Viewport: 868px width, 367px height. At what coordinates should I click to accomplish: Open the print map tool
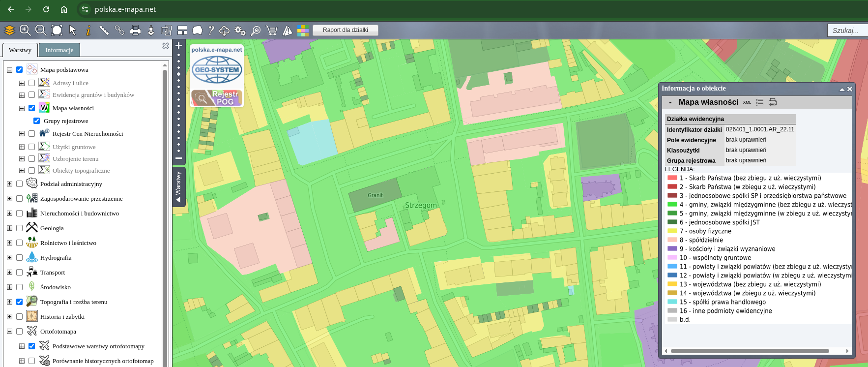click(135, 31)
